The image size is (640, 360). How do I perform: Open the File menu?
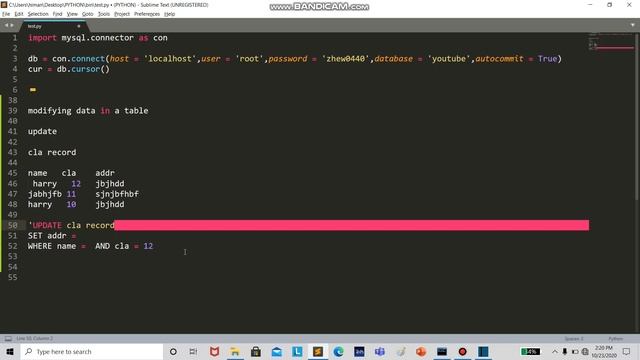point(6,14)
